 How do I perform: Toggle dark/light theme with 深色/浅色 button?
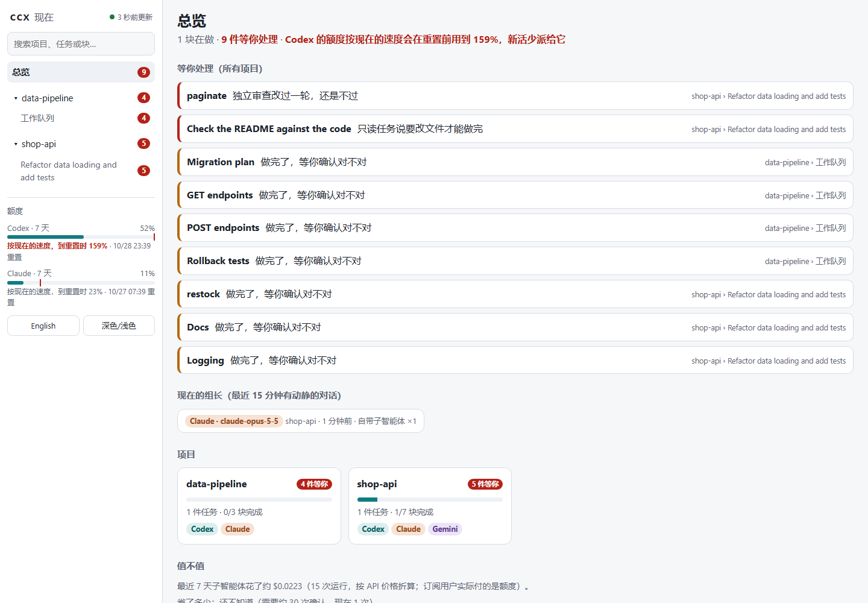pyautogui.click(x=119, y=326)
